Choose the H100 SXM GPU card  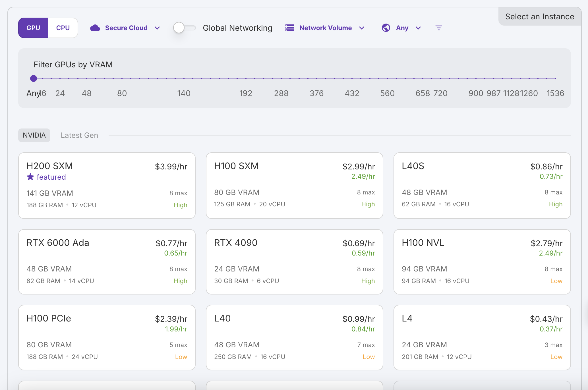click(x=294, y=186)
